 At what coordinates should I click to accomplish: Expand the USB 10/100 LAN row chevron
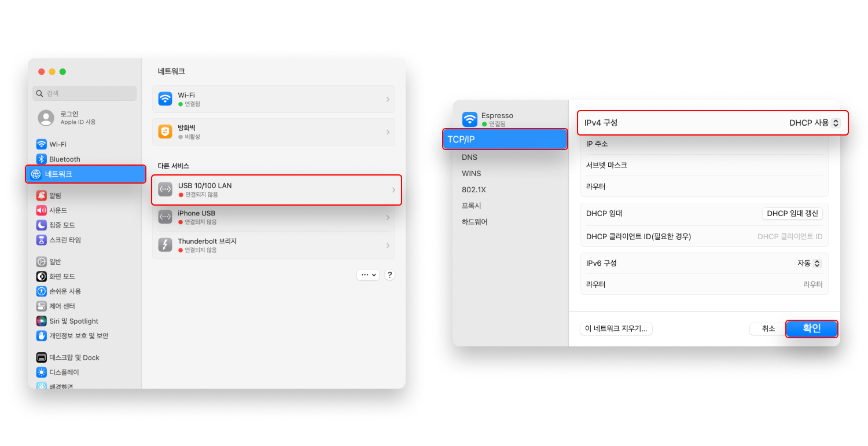[x=393, y=190]
